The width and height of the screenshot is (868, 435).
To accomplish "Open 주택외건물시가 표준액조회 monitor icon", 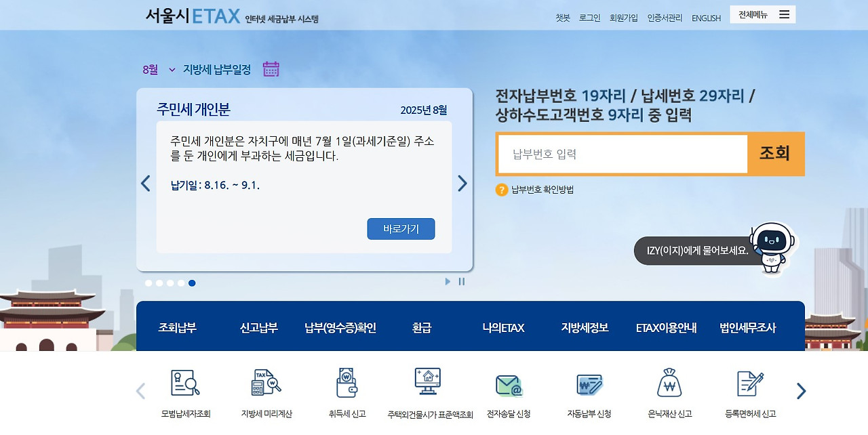I will [x=428, y=381].
